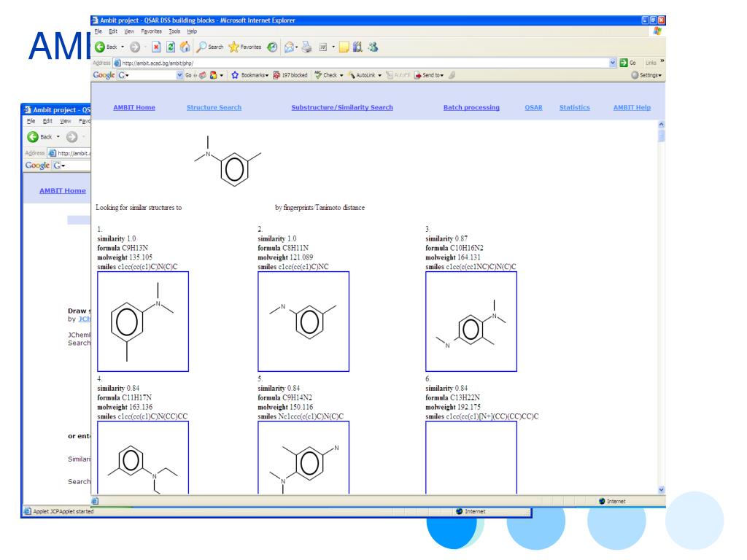Open the Messenger people icon
The image size is (747, 560).
(373, 47)
